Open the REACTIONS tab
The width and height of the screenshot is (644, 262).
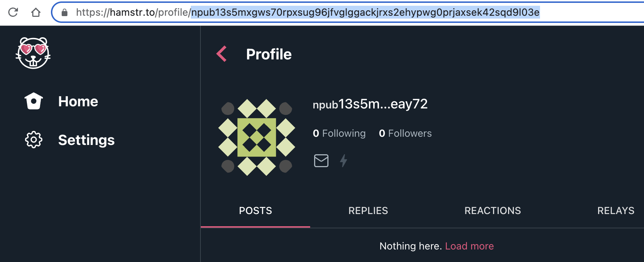pyautogui.click(x=493, y=210)
